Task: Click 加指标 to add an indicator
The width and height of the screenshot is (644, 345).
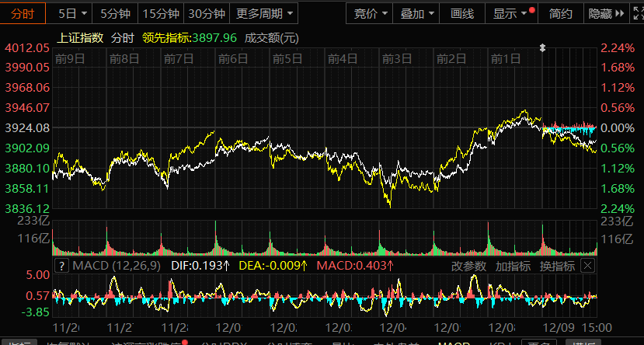Action: [513, 266]
